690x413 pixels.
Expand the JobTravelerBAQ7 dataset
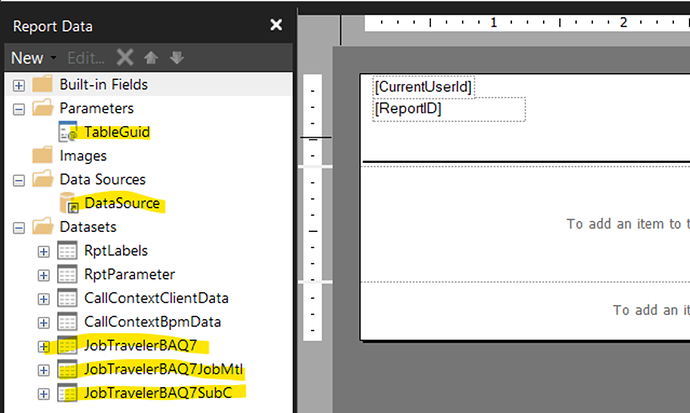coord(43,346)
